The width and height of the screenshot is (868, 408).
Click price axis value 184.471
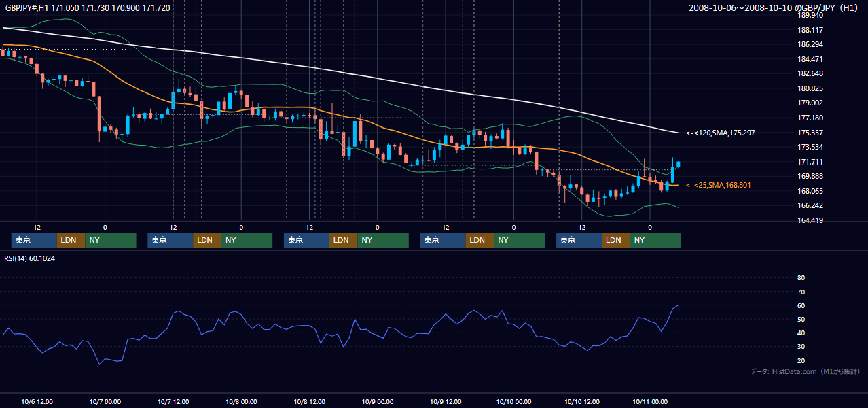[811, 59]
